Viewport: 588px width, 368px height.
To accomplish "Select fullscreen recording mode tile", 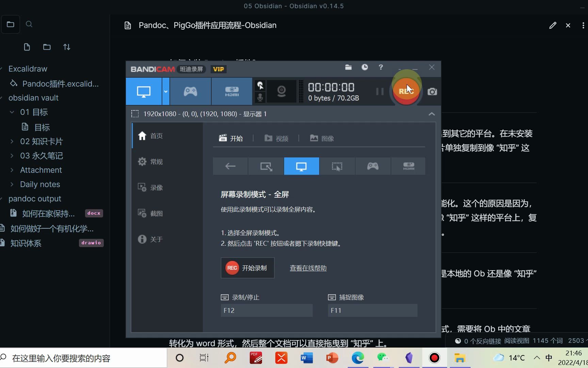I will [x=301, y=166].
